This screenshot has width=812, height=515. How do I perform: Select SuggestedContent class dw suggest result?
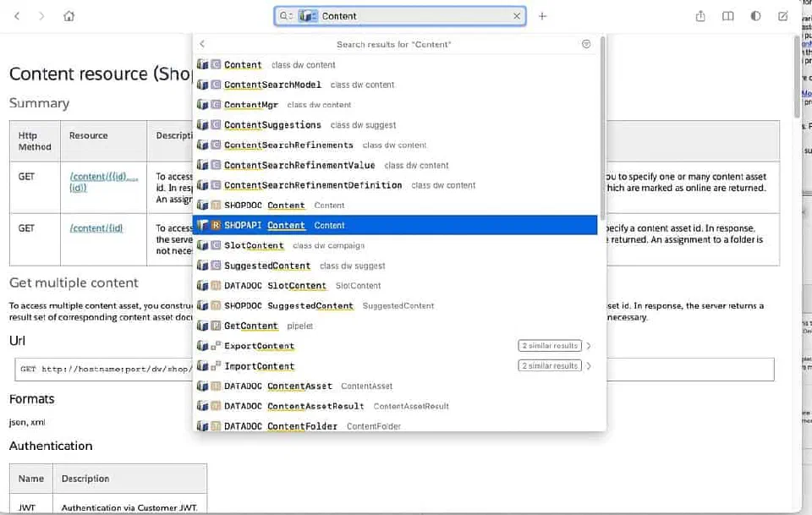click(x=395, y=266)
